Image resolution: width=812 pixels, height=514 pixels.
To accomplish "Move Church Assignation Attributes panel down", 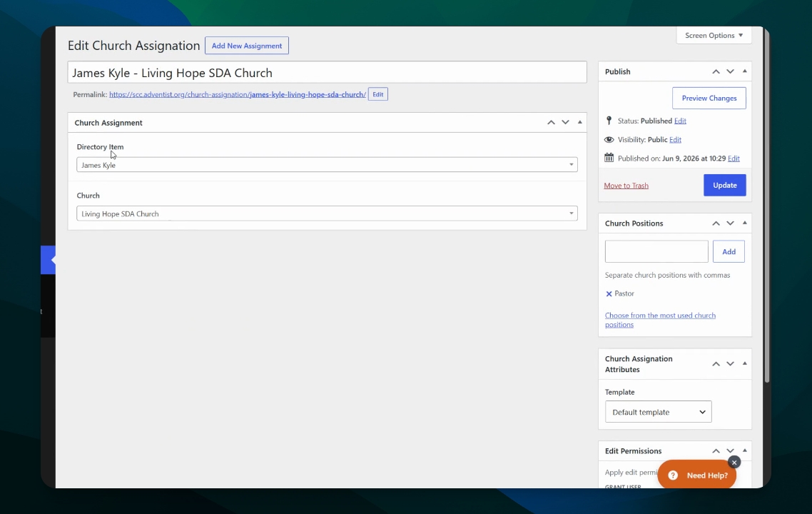I will (x=730, y=364).
